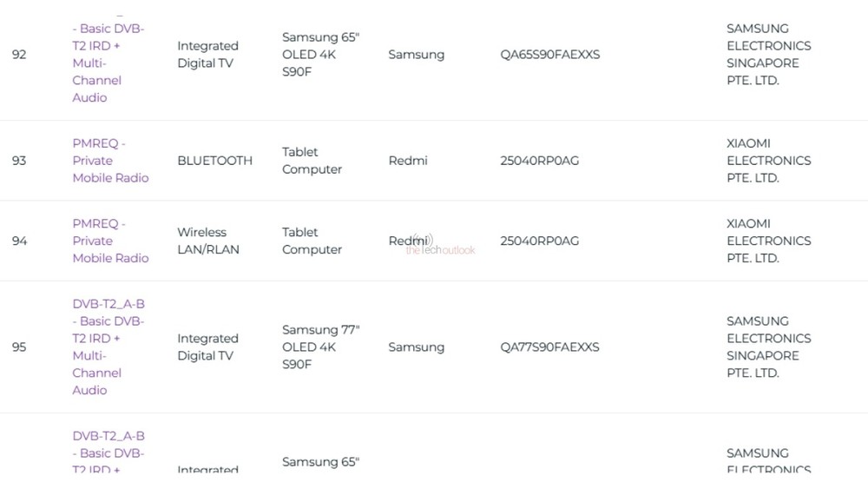The height and width of the screenshot is (489, 868).
Task: Click model number QA77S90FAEXXS
Action: 549,347
